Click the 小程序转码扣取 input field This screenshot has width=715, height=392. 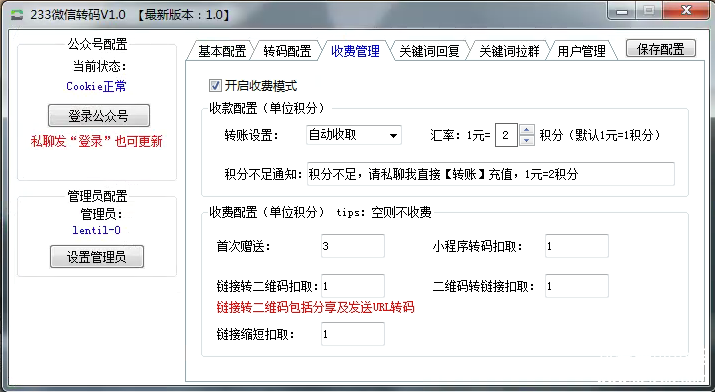tap(576, 246)
